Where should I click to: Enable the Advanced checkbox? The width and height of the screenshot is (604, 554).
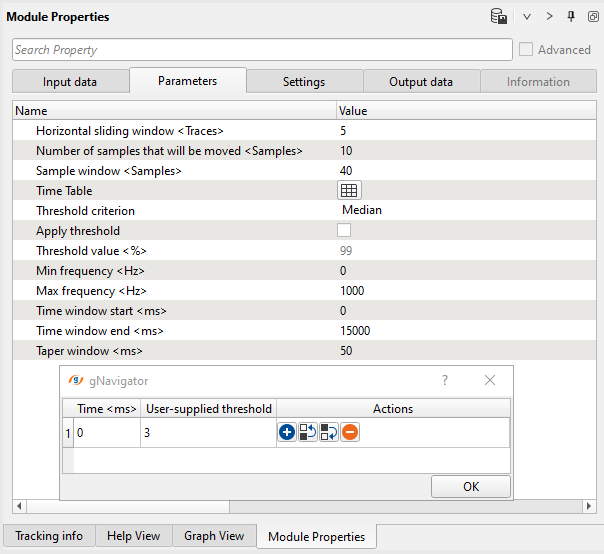coord(527,50)
